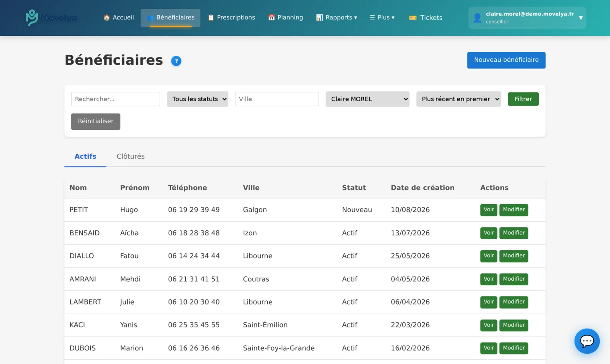The width and height of the screenshot is (610, 364).
Task: Open the Tous les statuts dropdown
Action: tap(197, 99)
